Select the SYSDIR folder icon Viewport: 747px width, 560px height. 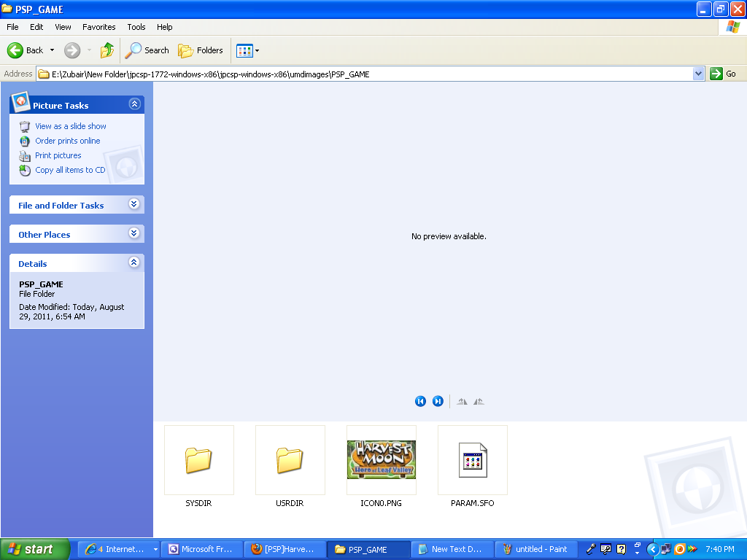pos(198,460)
